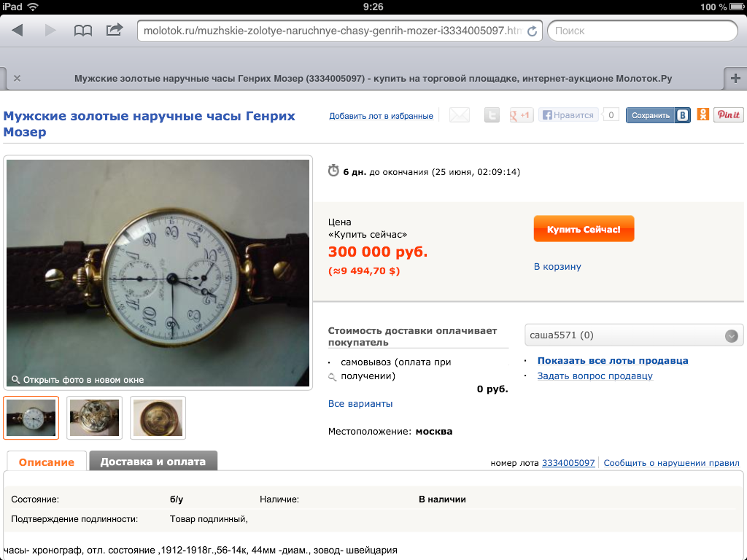Click the Купить Сейчас! button

(x=584, y=229)
